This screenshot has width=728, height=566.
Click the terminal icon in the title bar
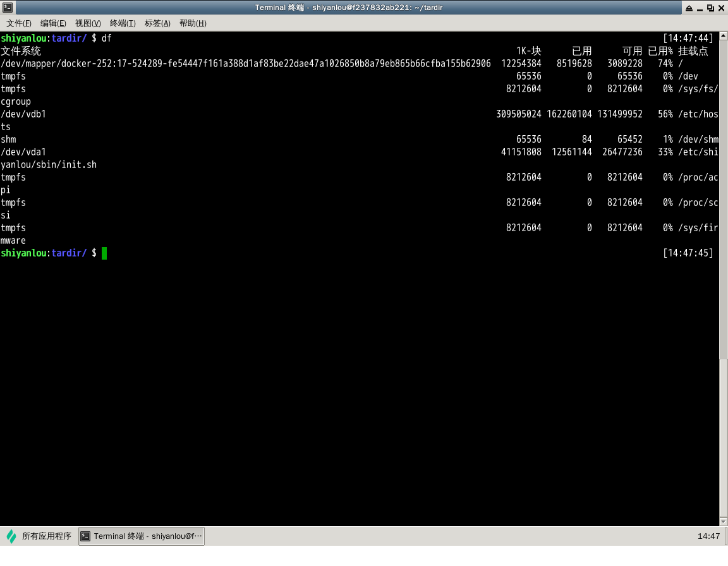tap(8, 8)
